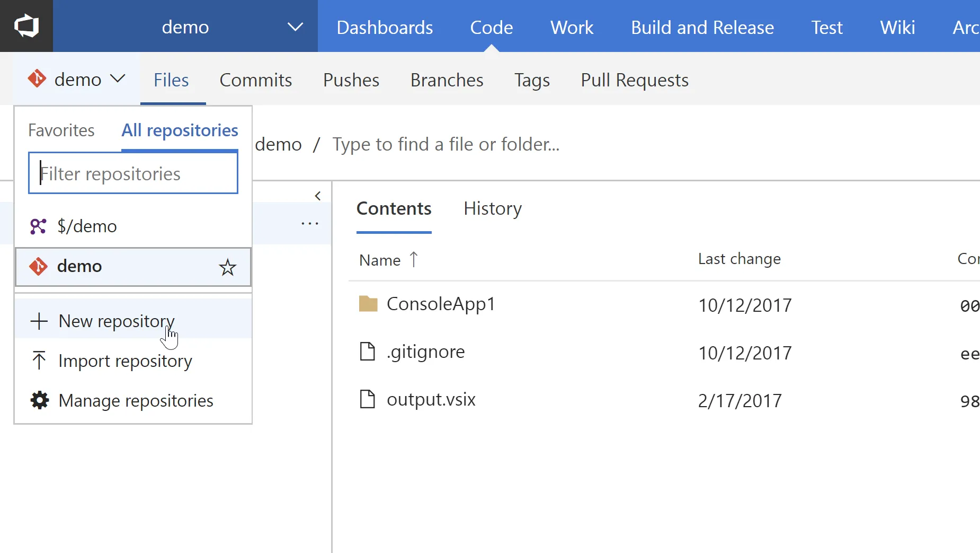Click the Filter repositories input field

(x=133, y=173)
